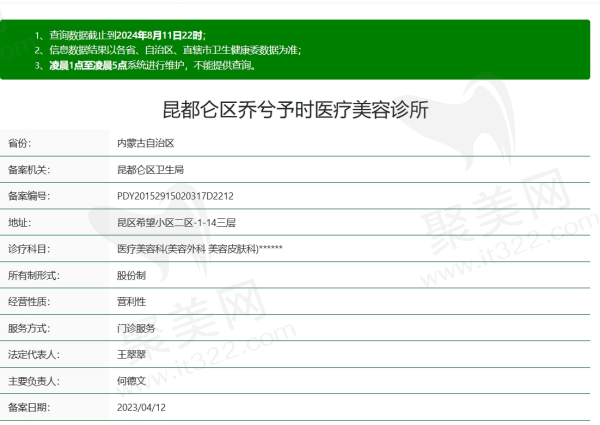Select the 法定代表人 label

click(34, 355)
